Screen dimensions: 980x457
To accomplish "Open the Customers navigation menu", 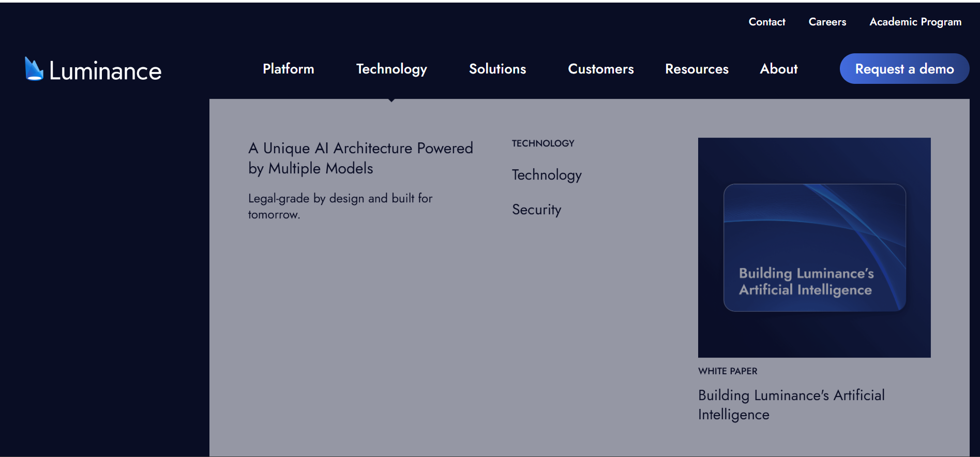I will 600,69.
